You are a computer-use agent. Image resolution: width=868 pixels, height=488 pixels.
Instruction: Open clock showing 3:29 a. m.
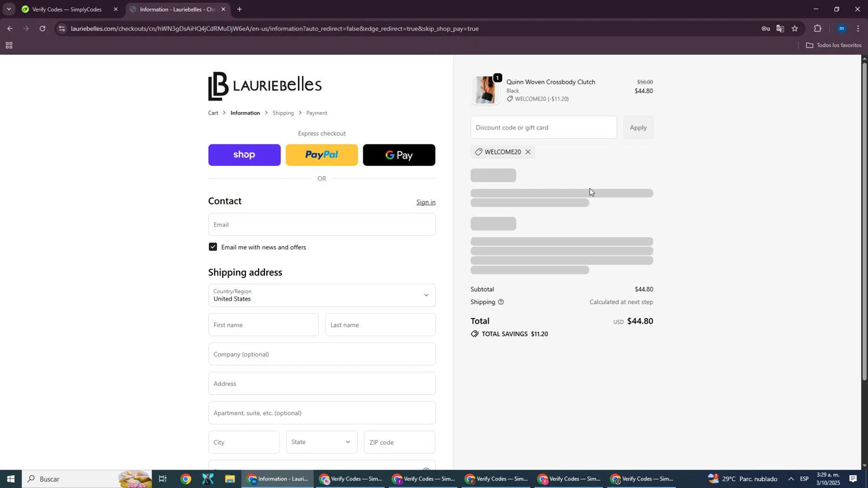click(x=828, y=479)
